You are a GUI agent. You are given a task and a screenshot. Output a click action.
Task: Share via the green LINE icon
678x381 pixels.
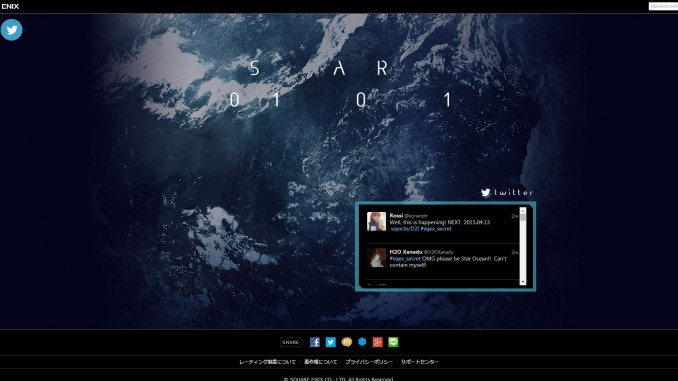393,342
